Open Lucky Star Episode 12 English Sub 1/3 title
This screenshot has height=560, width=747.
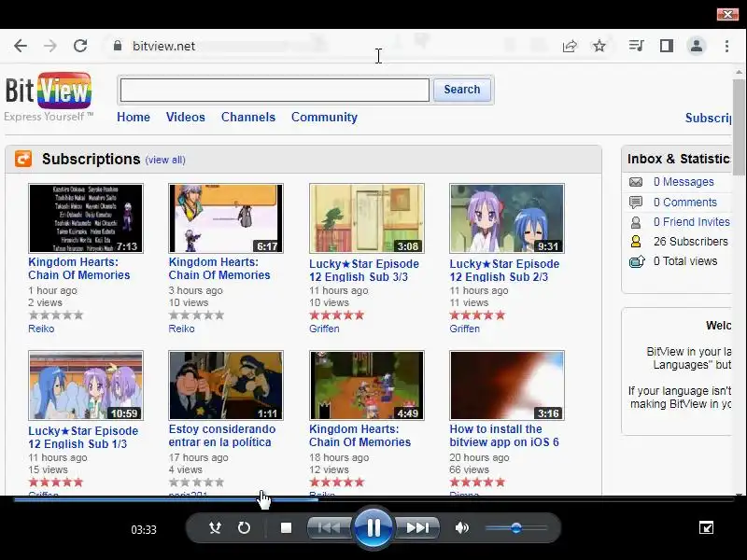click(x=83, y=437)
